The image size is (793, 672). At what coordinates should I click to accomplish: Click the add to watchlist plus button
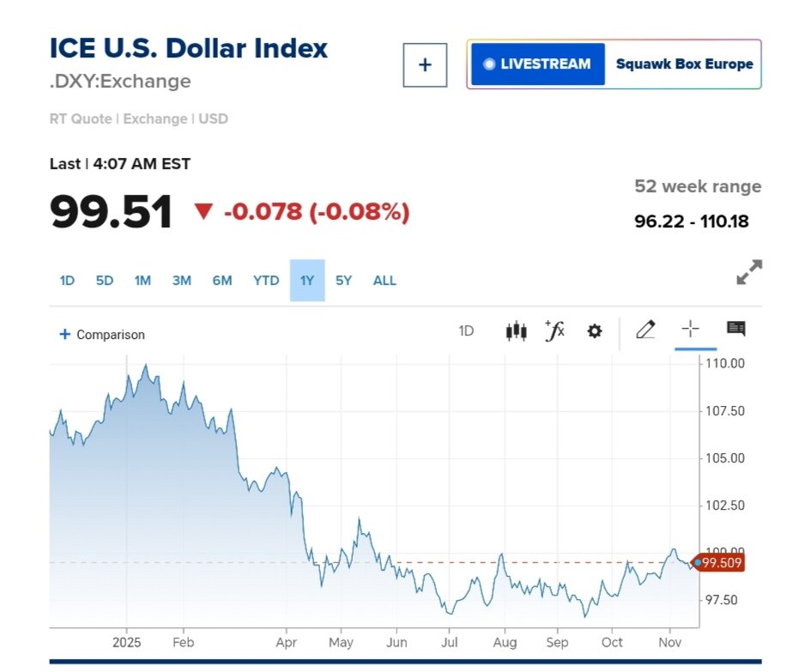425,65
